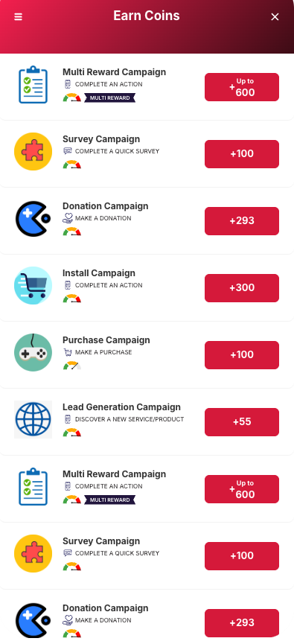Tap the game controller icon of Purchase Campaign
This screenshot has width=294, height=644.
(33, 352)
